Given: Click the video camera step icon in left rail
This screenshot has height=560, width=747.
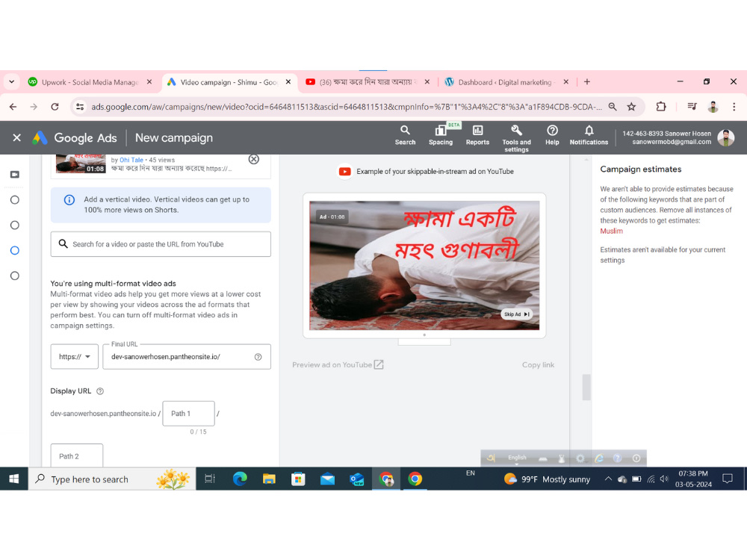Looking at the screenshot, I should [x=15, y=174].
